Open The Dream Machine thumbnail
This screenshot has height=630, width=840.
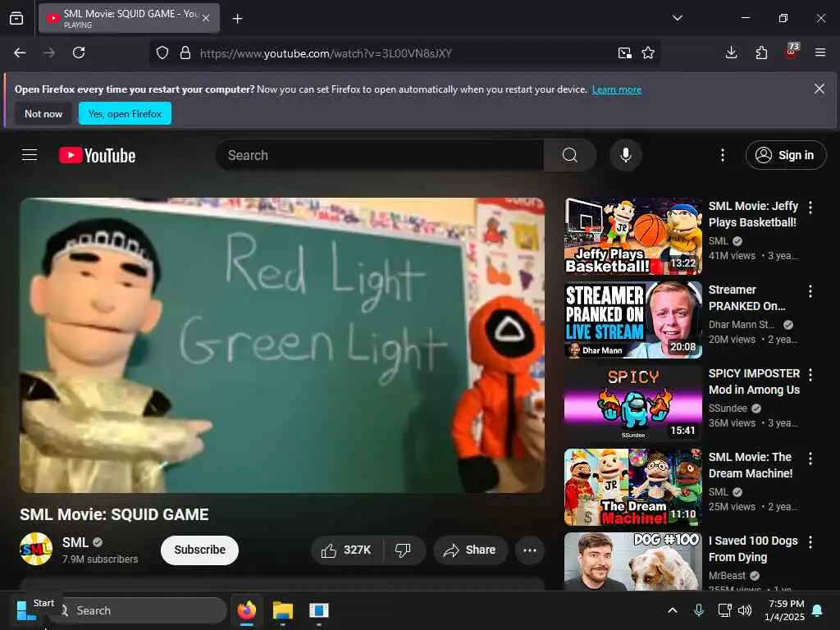[632, 487]
